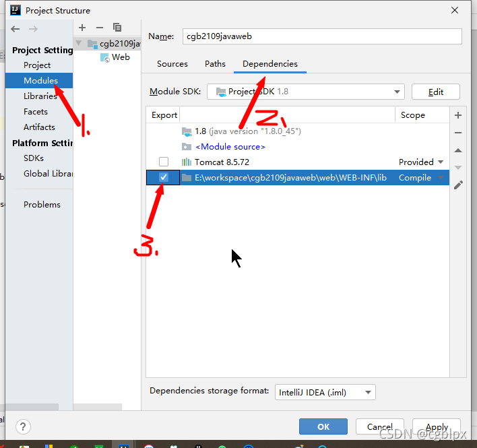Viewport: 477px width, 448px height.
Task: Click the JDK 1.8 folder icon in the list
Action: (x=187, y=131)
